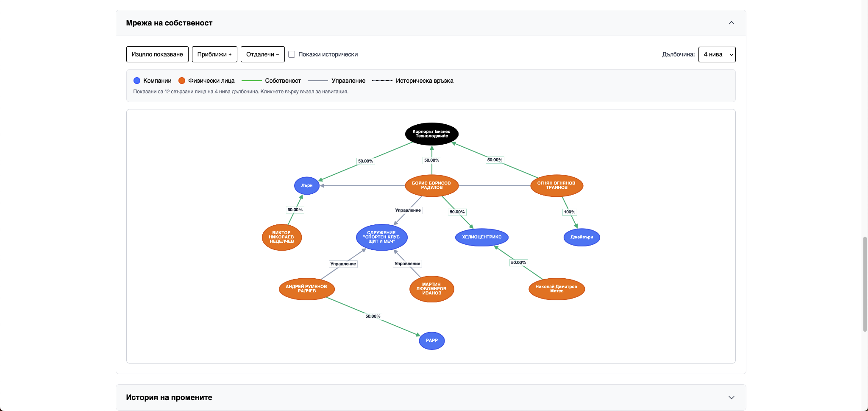The height and width of the screenshot is (411, 868).
Task: Click the Изцяло показване button
Action: click(157, 54)
